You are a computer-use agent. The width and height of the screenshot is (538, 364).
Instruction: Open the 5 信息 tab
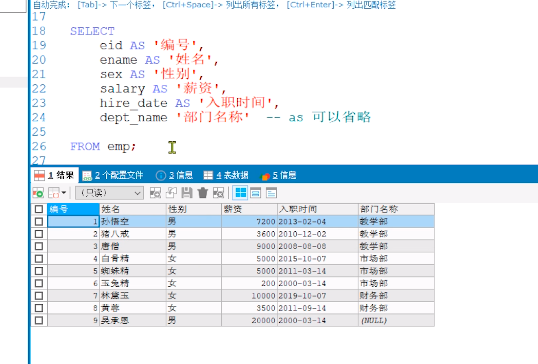(278, 175)
